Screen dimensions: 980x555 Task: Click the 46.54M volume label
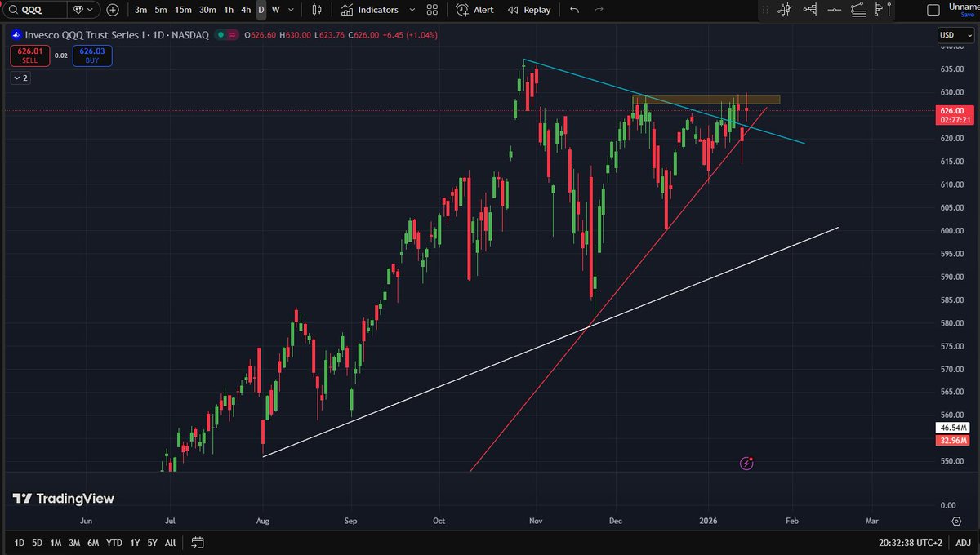(952, 428)
